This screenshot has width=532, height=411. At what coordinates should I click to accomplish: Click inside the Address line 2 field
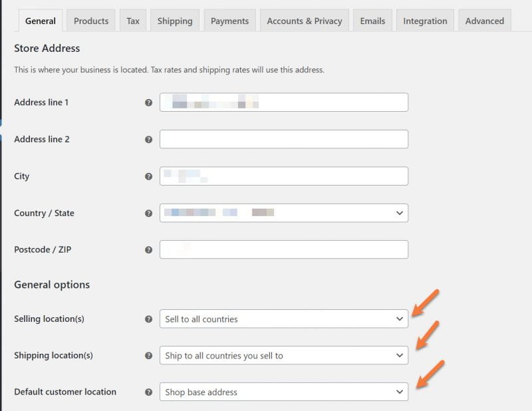coord(285,139)
